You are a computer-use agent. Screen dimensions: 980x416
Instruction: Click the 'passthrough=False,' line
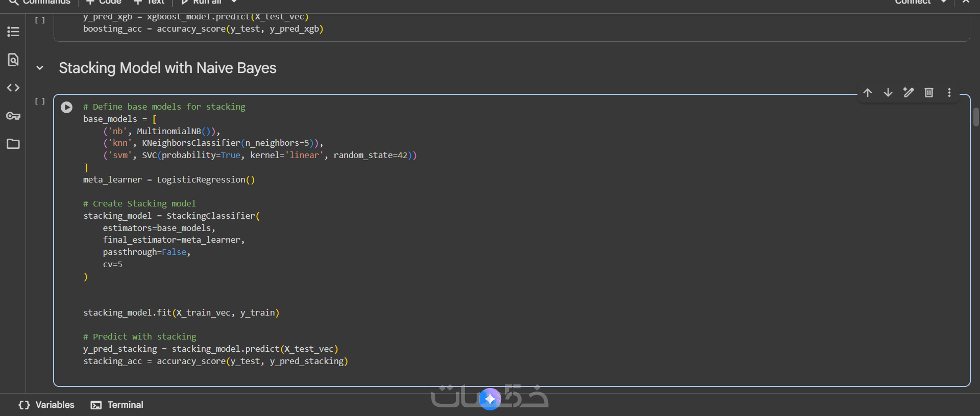tap(147, 252)
